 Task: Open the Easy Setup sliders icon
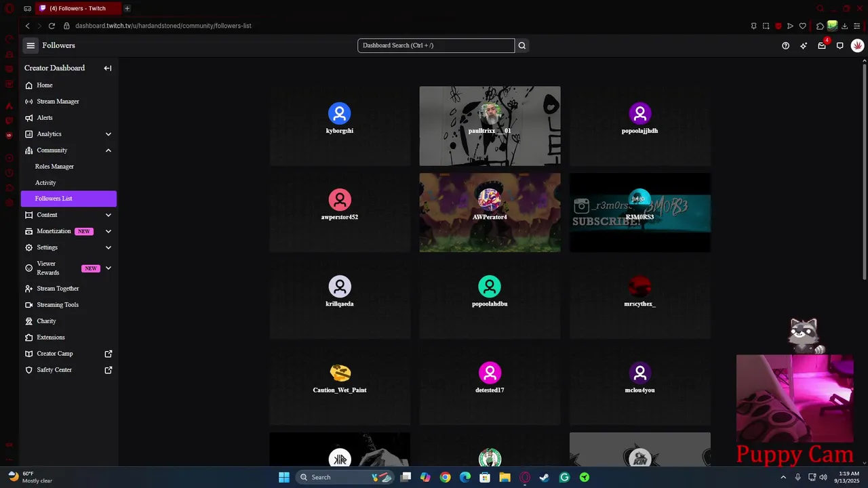(x=856, y=26)
